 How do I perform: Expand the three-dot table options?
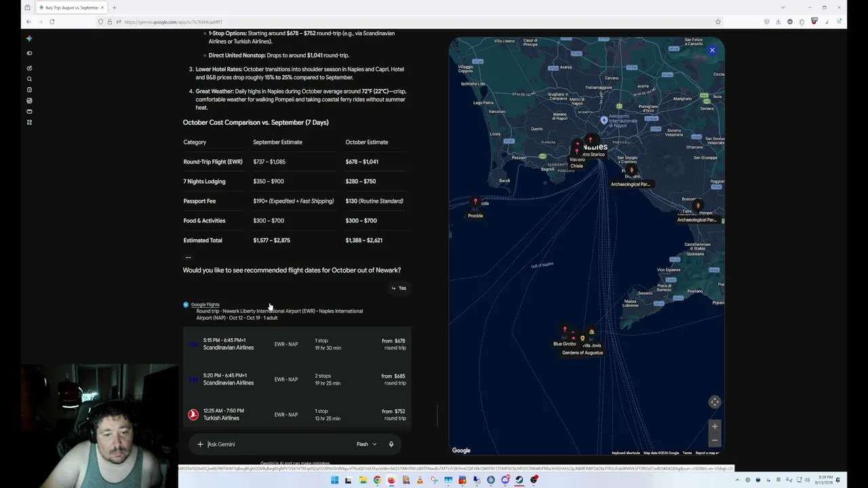click(188, 257)
